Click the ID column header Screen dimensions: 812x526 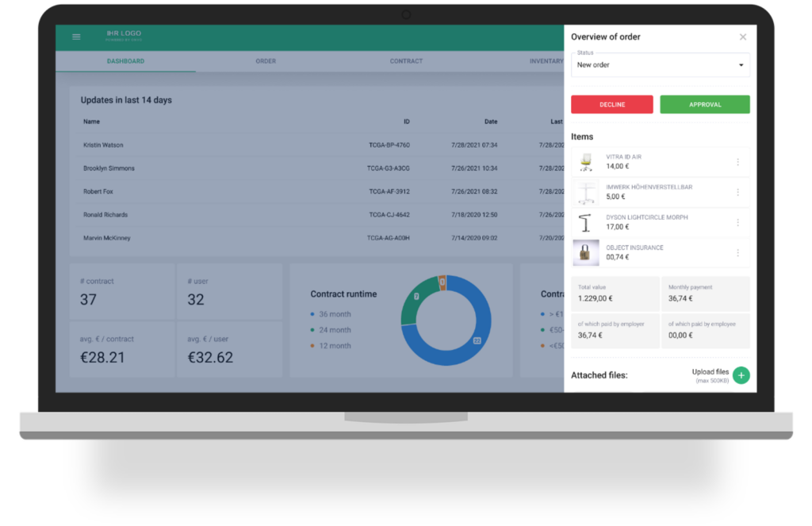(407, 121)
